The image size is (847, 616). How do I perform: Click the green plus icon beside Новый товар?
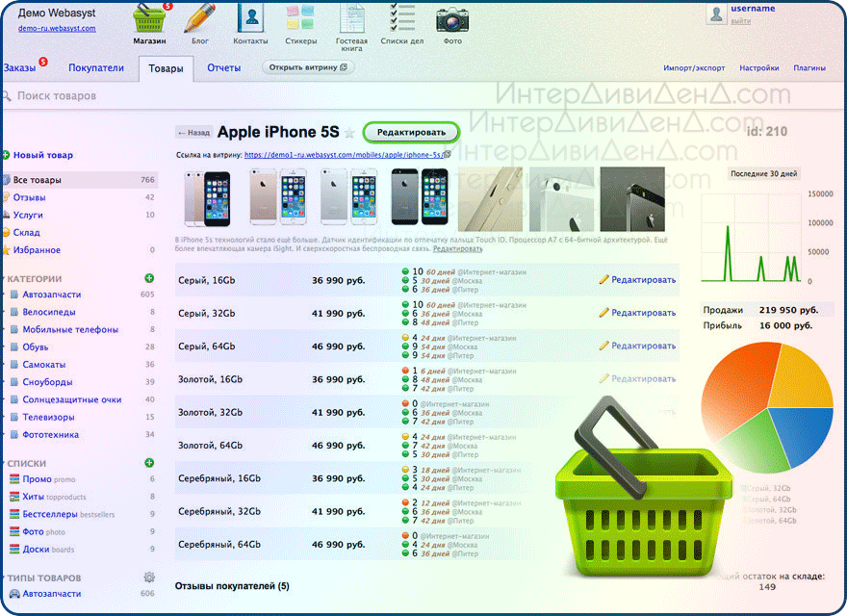6,155
